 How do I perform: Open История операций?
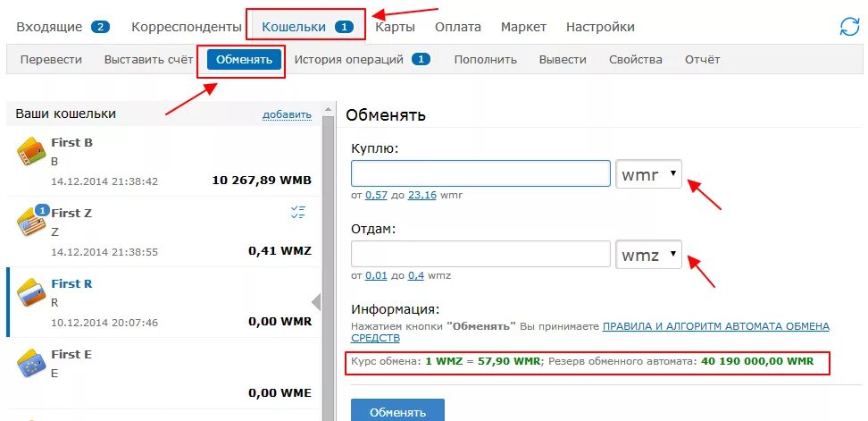[x=349, y=59]
